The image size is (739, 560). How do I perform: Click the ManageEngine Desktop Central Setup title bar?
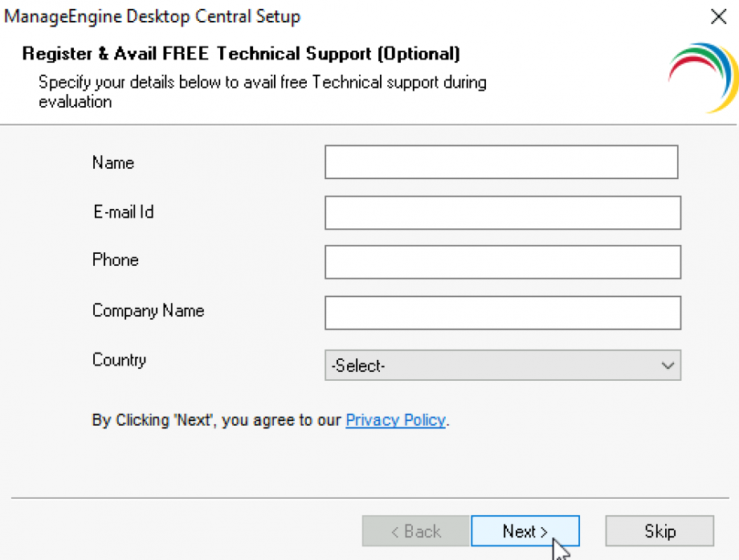[x=152, y=16]
